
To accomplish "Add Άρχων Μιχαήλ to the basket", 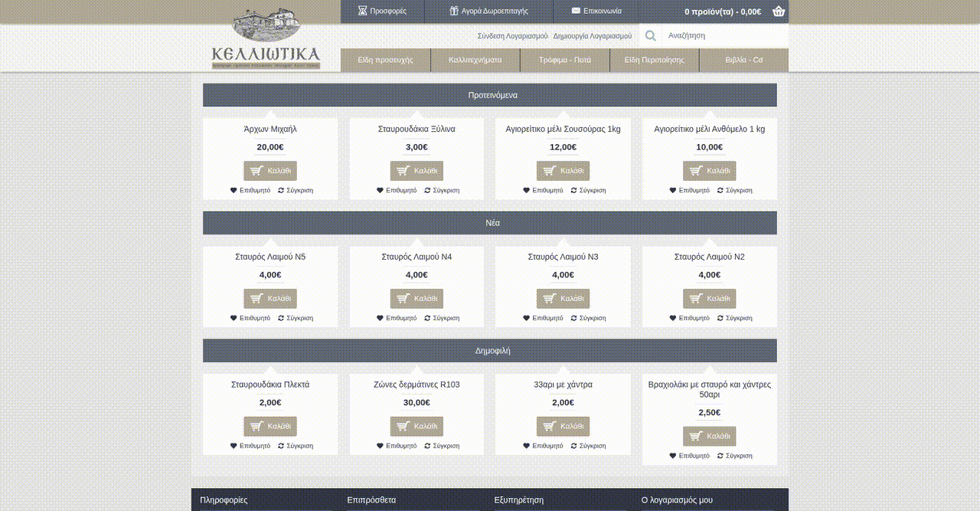I will click(270, 171).
